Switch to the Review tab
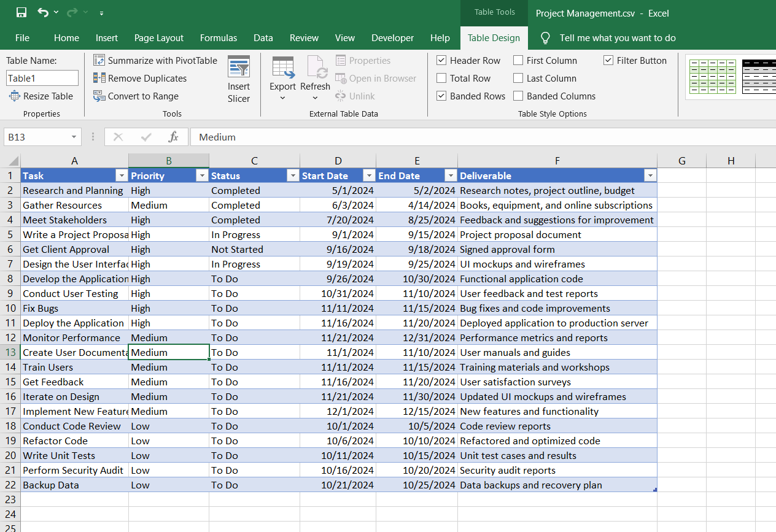The height and width of the screenshot is (532, 776). (x=304, y=37)
